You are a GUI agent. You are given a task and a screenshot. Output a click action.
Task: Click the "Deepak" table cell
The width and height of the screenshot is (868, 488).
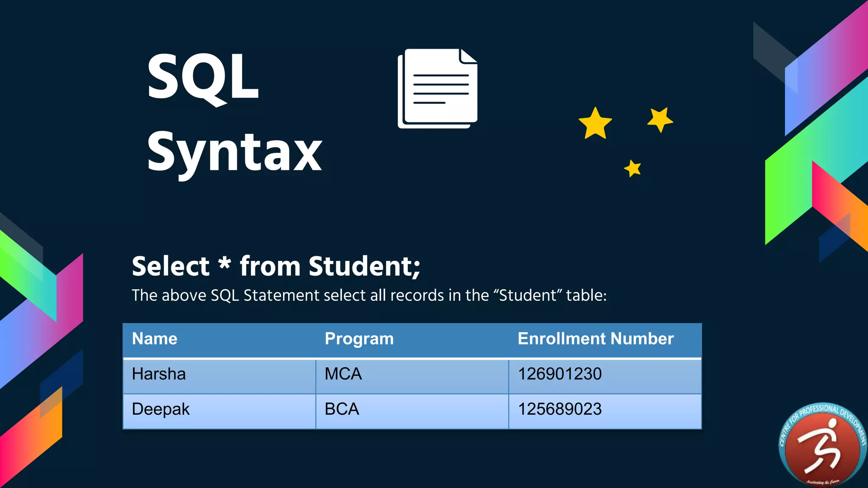click(x=219, y=411)
